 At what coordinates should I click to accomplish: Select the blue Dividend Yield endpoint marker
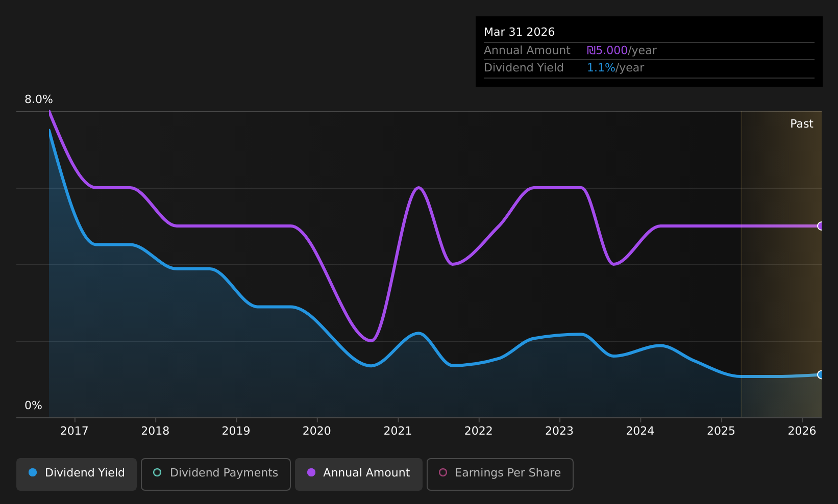tap(821, 374)
